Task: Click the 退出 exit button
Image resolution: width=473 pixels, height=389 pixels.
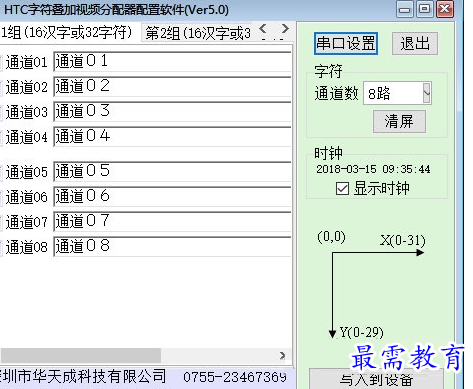Action: pyautogui.click(x=415, y=43)
